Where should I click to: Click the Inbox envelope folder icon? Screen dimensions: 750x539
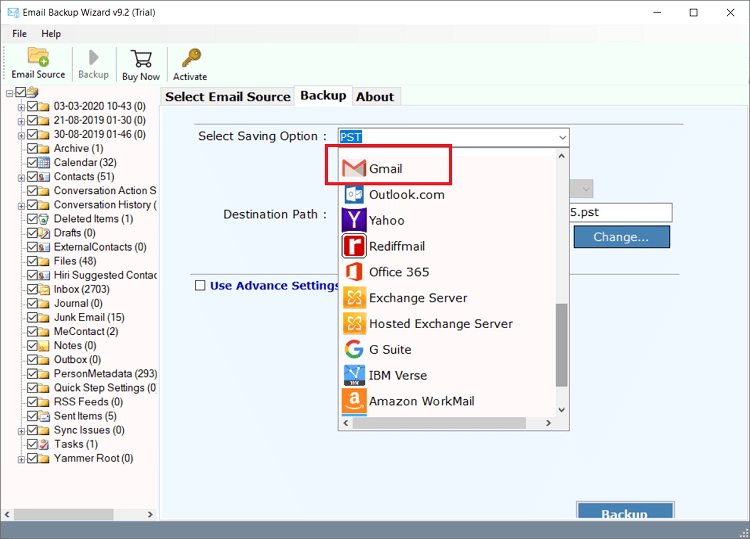(44, 289)
